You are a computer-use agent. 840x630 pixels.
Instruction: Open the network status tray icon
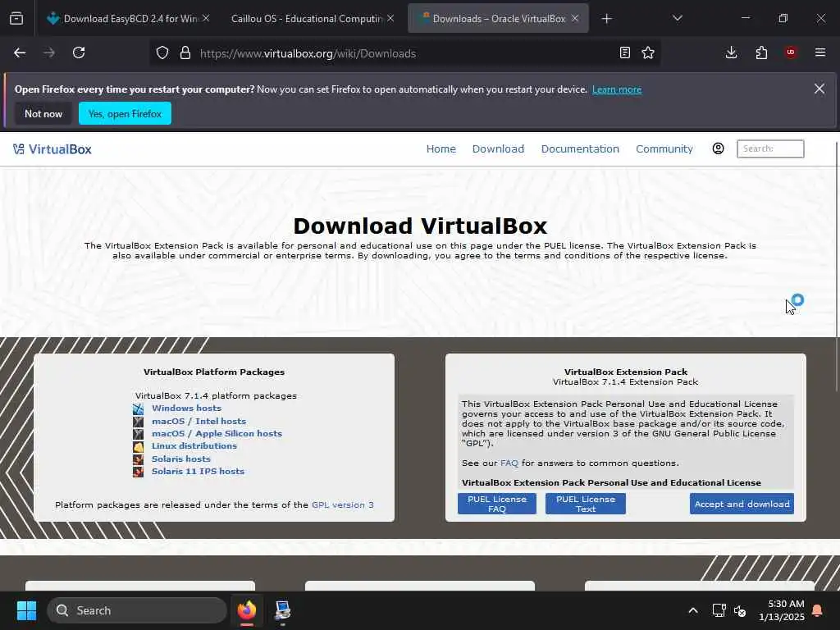click(719, 610)
